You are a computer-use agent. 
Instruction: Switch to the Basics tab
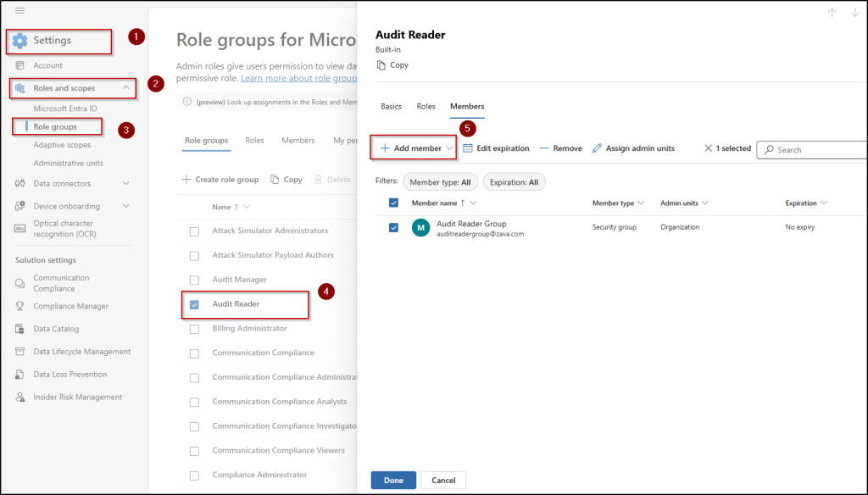(391, 106)
